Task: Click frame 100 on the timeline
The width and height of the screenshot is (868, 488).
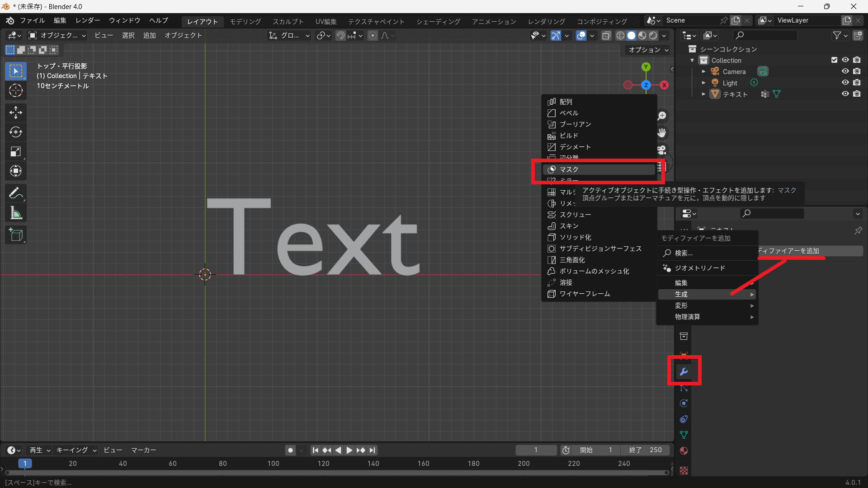Action: tap(273, 464)
